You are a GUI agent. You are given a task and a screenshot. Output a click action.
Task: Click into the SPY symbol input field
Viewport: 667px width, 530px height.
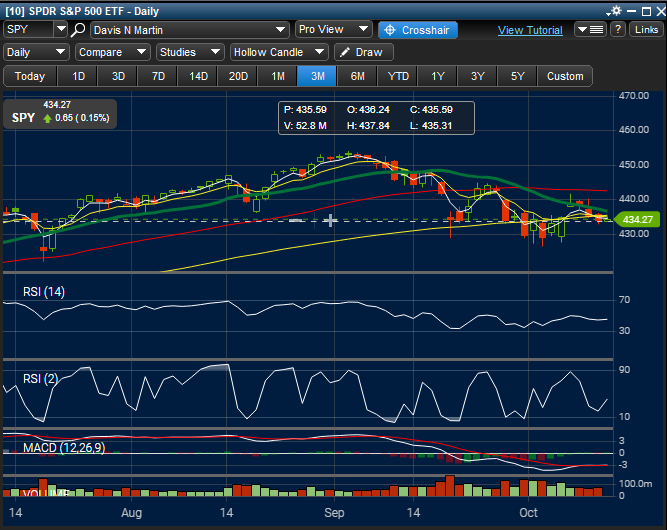[29, 29]
